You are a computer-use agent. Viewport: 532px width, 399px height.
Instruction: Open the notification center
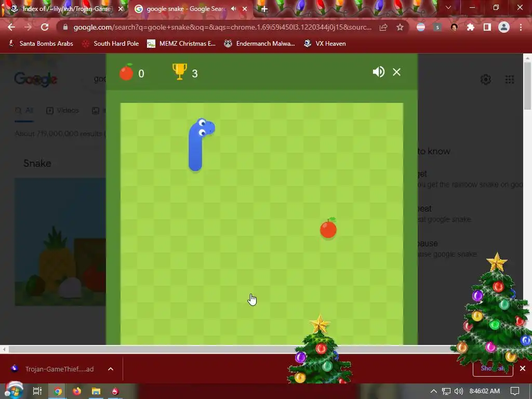point(515,391)
